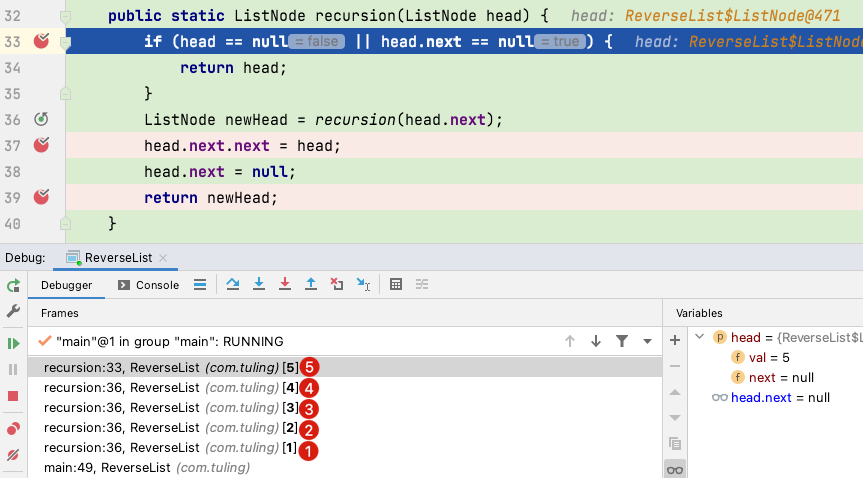Select frame recursion:36 labeled [3]
This screenshot has width=863, height=478.
345,408
